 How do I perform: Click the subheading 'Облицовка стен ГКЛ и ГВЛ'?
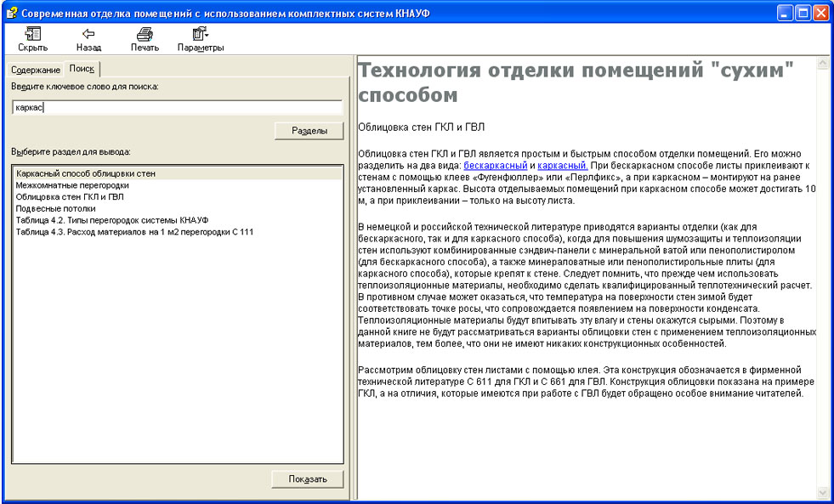422,127
